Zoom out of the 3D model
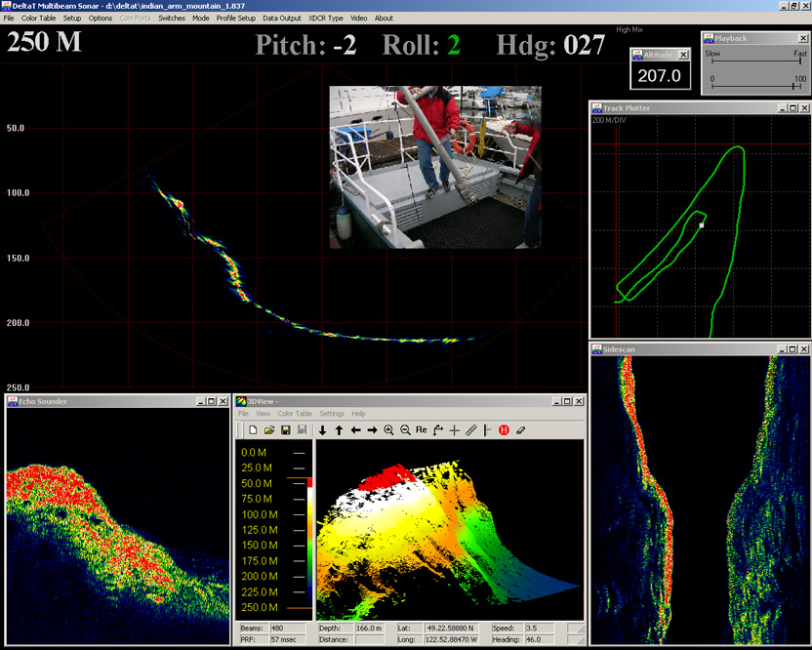 tap(404, 428)
